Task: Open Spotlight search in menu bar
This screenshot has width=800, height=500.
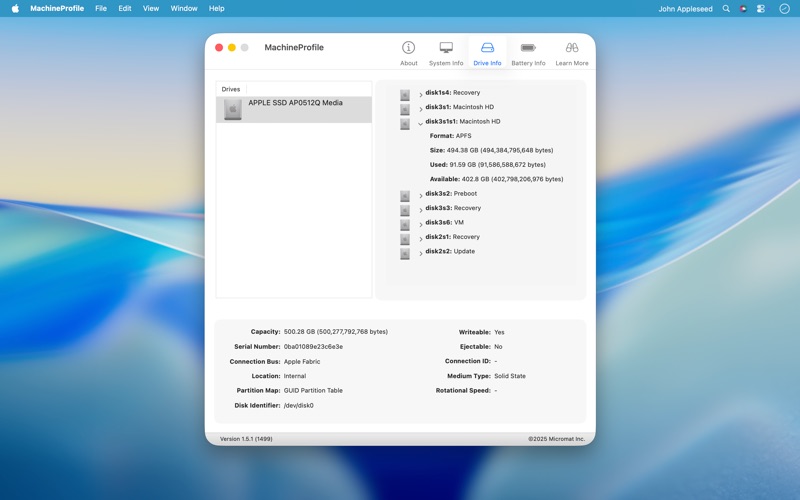Action: click(726, 9)
